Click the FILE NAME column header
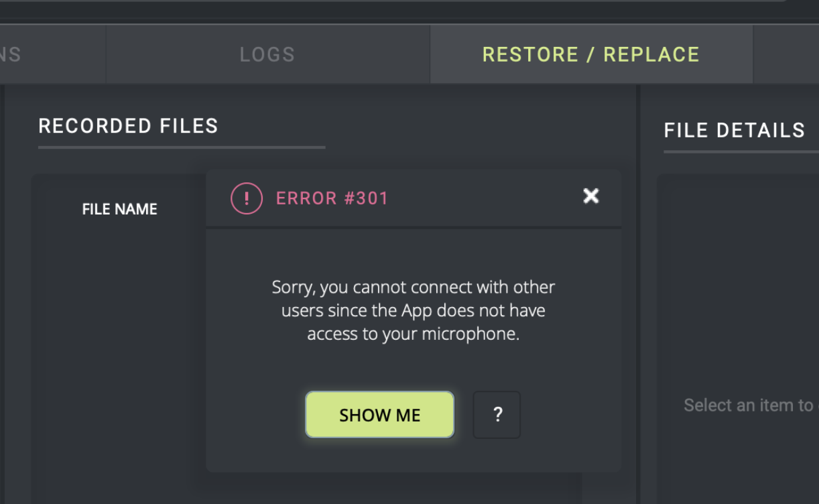 point(119,209)
